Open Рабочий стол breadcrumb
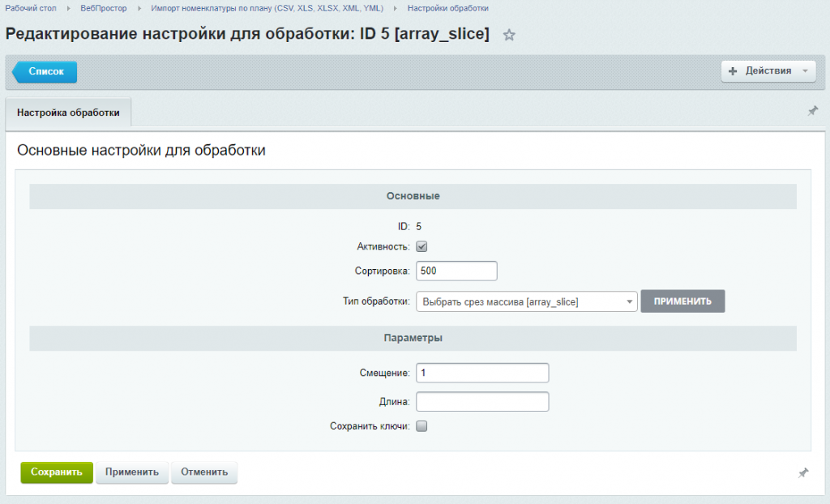 [x=31, y=8]
